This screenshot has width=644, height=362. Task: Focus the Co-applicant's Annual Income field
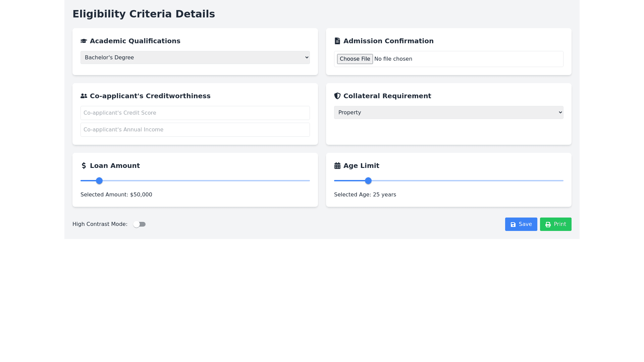point(195,130)
